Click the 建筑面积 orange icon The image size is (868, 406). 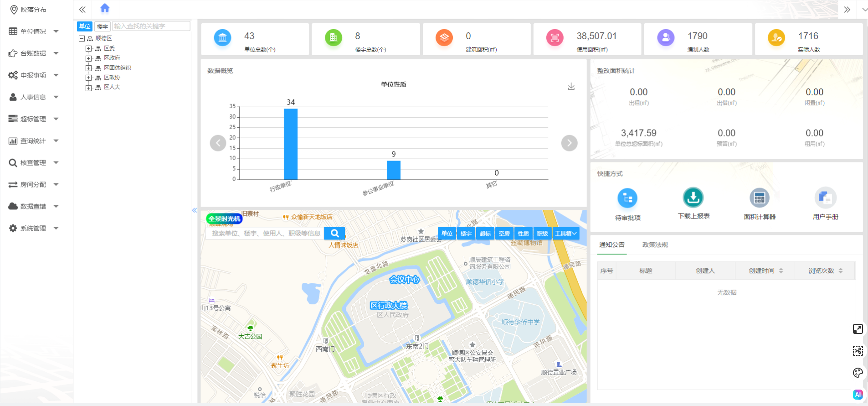[444, 38]
